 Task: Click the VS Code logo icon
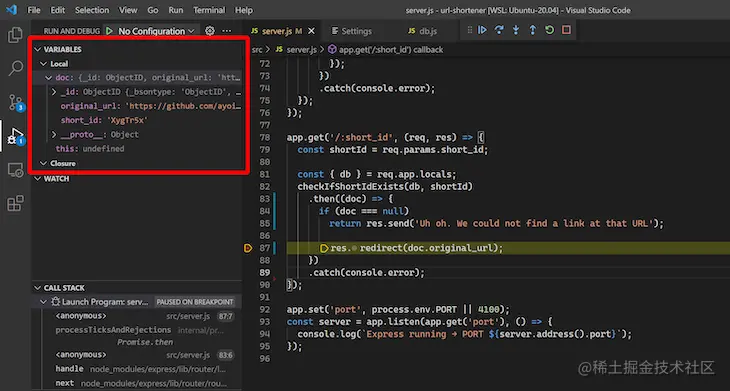coord(12,10)
